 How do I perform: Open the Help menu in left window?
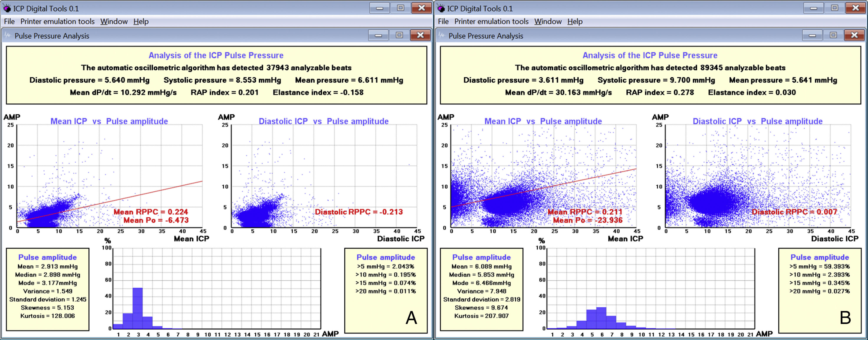coord(141,21)
